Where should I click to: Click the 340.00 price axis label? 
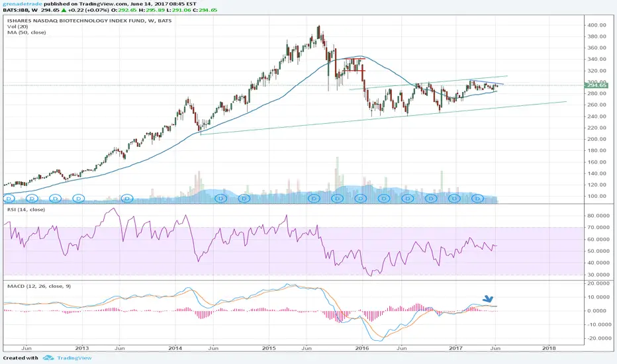596,59
